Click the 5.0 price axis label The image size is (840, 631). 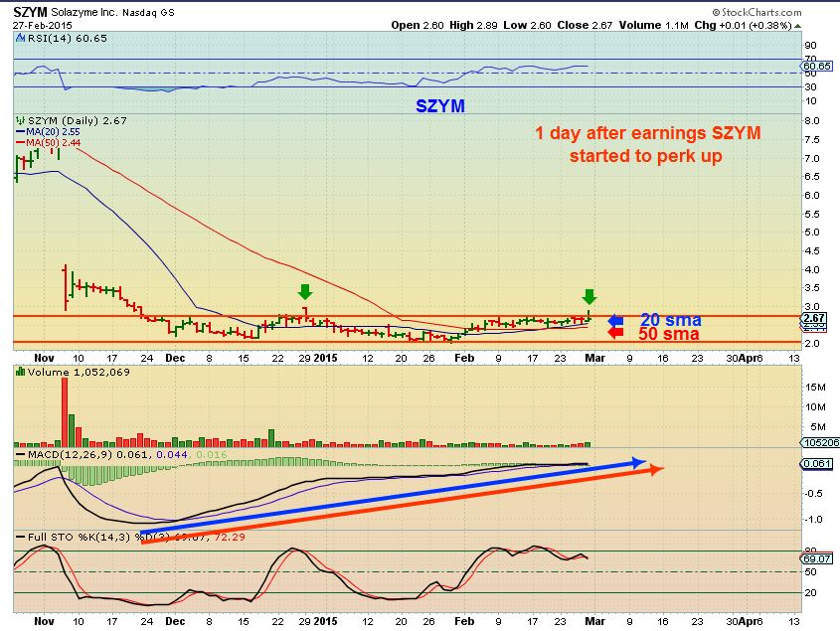pyautogui.click(x=812, y=232)
